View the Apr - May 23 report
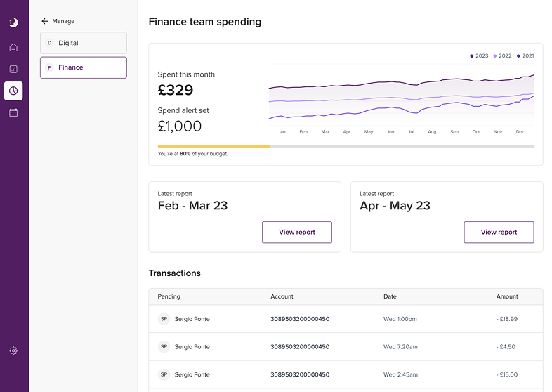552x392 pixels. 499,232
